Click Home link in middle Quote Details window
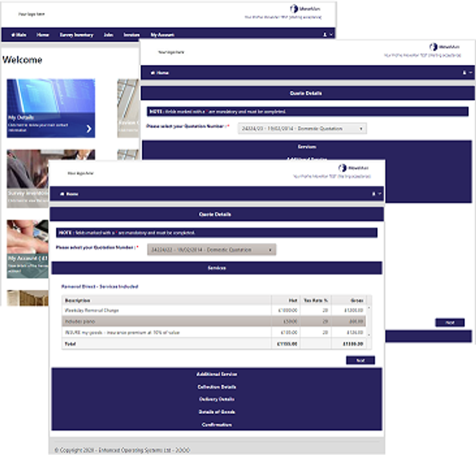 click(160, 73)
